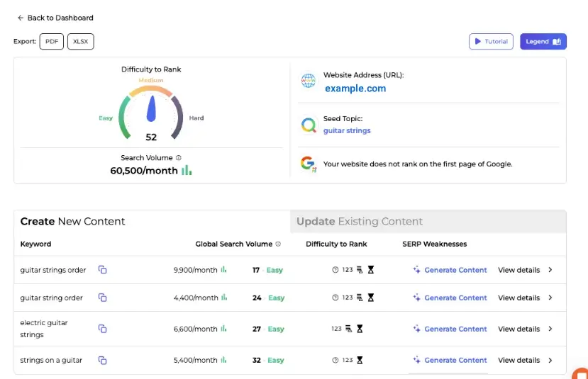Copy the keyword guitar string order
This screenshot has height=379, width=588.
(x=102, y=298)
